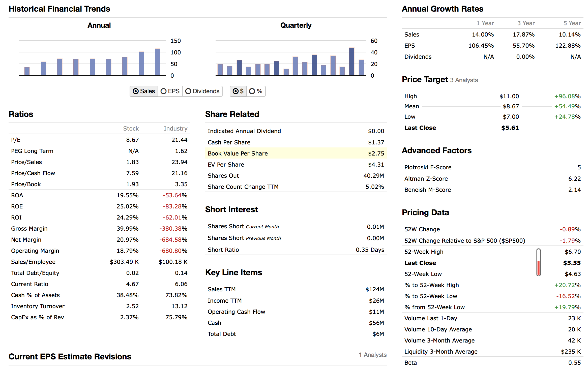Viewport: 588px width, 371px height.
Task: Click the tallest bar in Quarterly chart
Action: (351, 61)
